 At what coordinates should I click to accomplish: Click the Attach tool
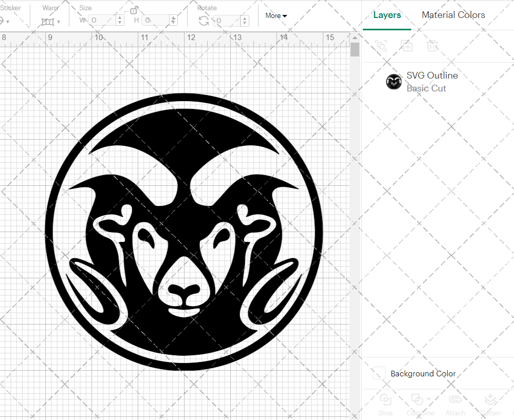(455, 405)
